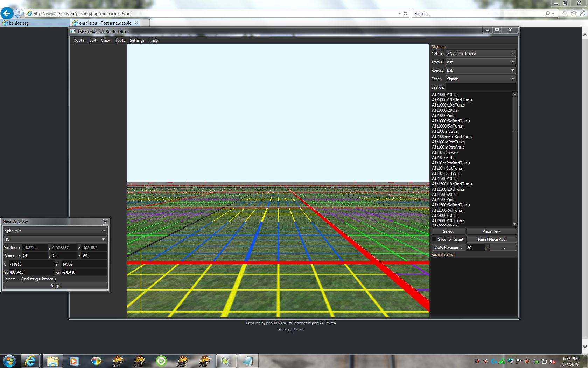This screenshot has height=368, width=588.
Task: Open the orange speaker volume tray icon
Action: [x=527, y=361]
